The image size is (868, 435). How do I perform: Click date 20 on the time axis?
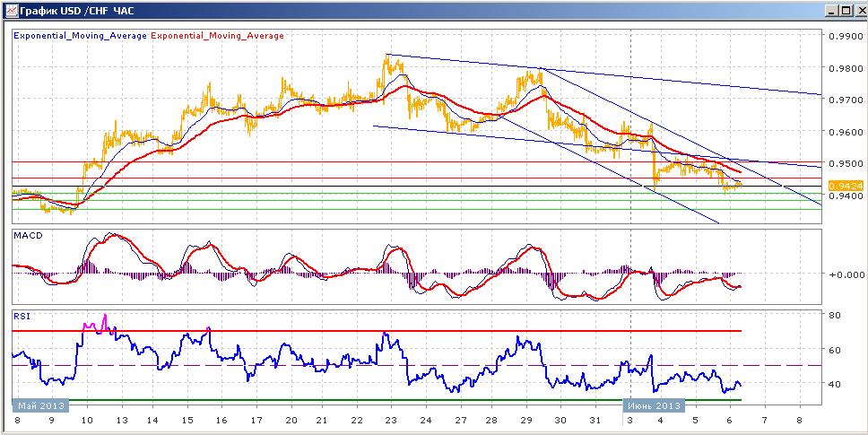pyautogui.click(x=291, y=420)
